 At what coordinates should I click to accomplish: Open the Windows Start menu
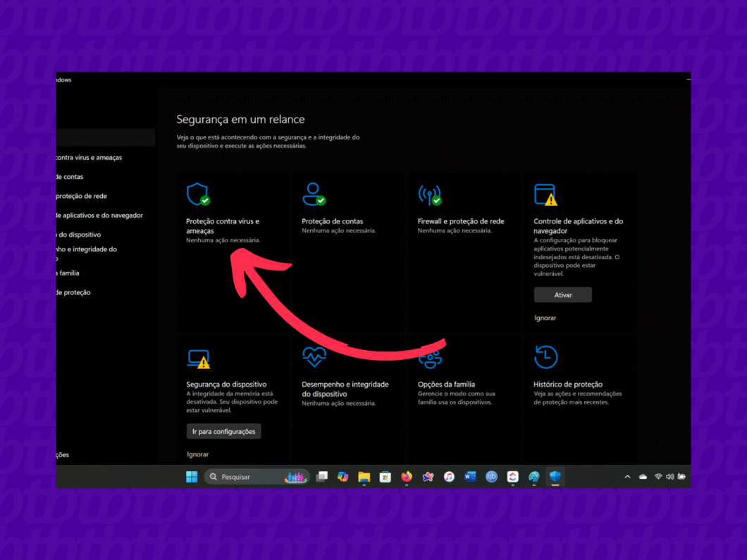[x=192, y=477]
